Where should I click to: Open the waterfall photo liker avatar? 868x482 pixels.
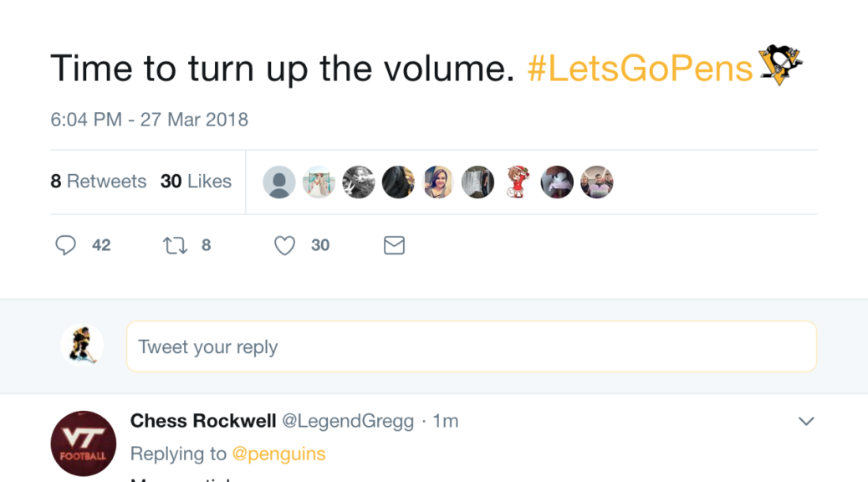click(478, 182)
